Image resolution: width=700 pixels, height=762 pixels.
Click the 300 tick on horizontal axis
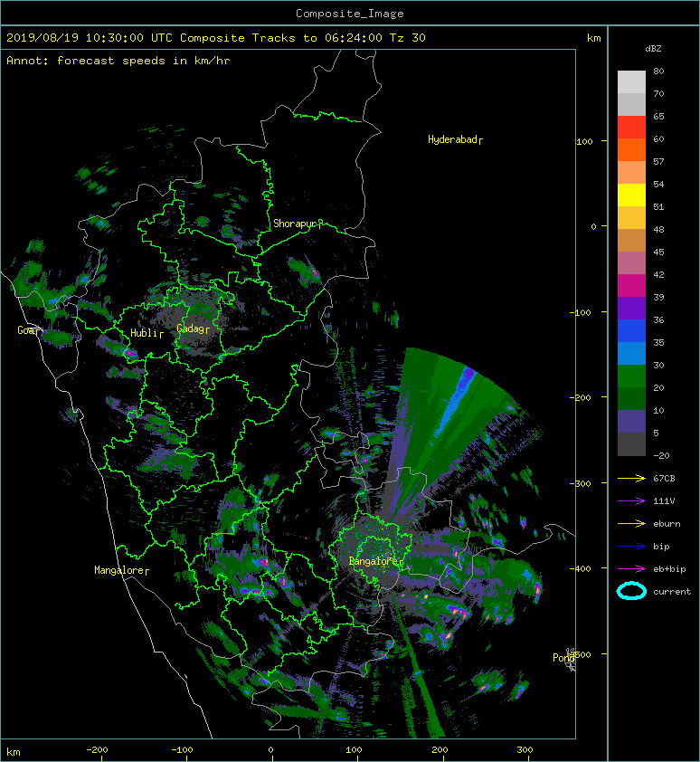(x=525, y=750)
